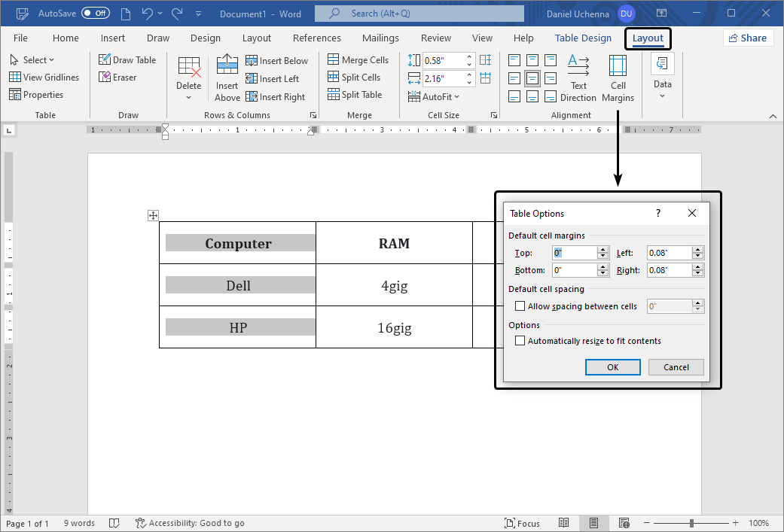Click Merge Cells in the ribbon
The image size is (784, 532).
358,60
